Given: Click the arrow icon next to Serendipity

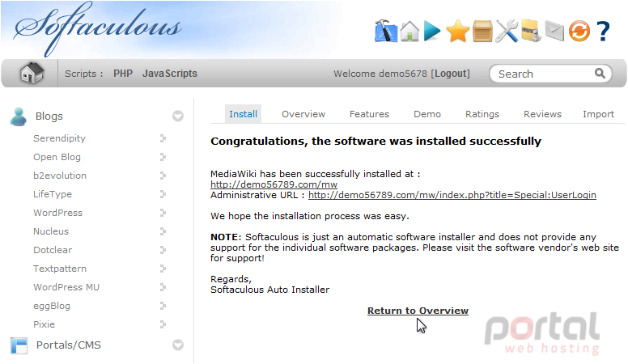Looking at the screenshot, I should (x=163, y=138).
